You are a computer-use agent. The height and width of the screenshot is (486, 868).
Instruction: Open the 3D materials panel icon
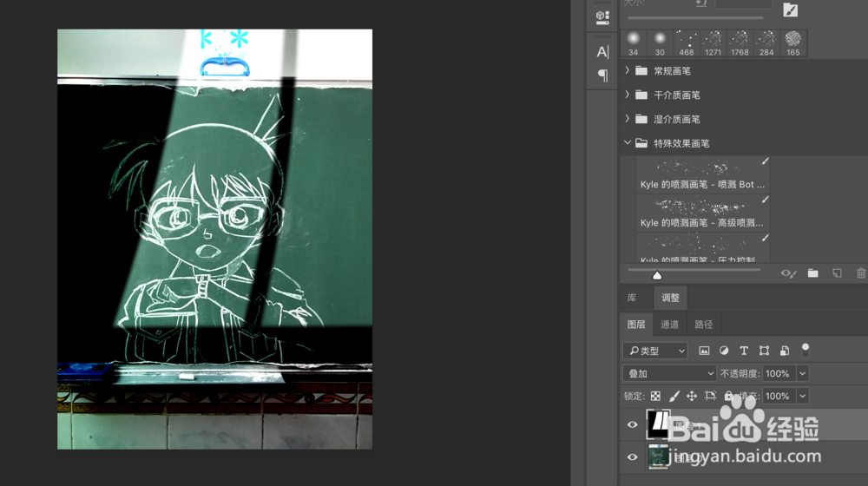(602, 17)
